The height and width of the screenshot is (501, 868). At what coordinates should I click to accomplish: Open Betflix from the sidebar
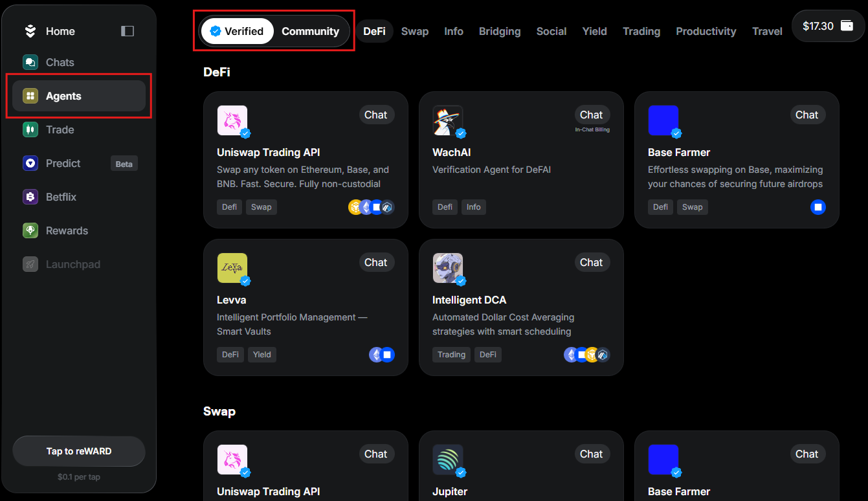(x=61, y=197)
